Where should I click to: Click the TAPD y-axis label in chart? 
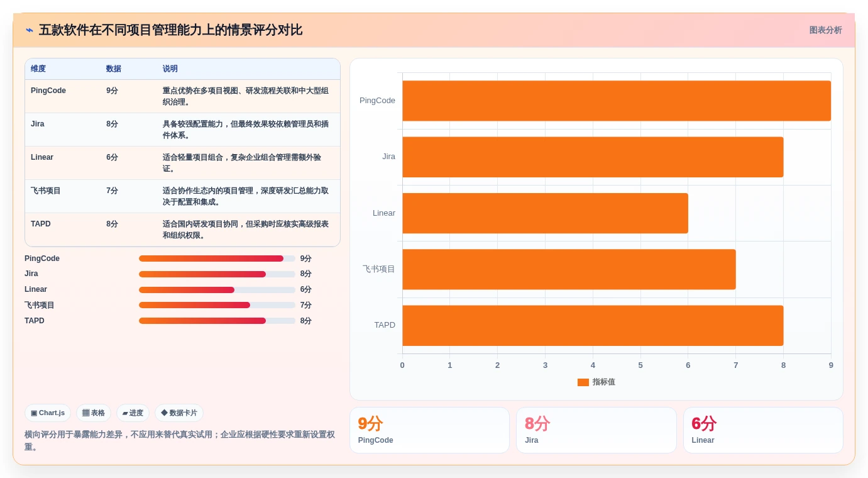385,325
